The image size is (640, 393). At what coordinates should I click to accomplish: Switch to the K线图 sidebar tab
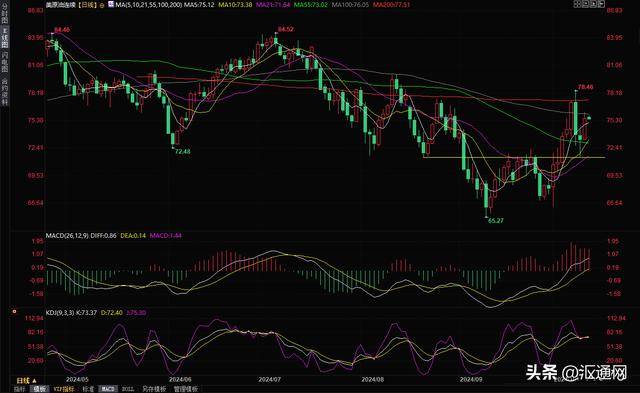point(5,38)
